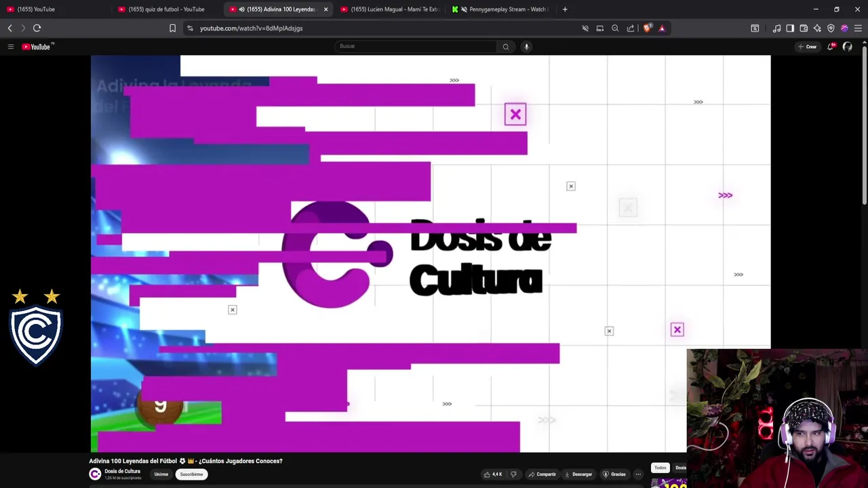
Task: Click the zoom magnifier in address bar
Action: 615,28
